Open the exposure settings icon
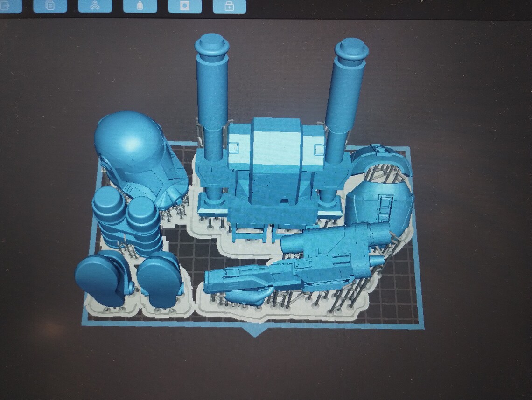Image resolution: width=532 pixels, height=400 pixels. 184,6
